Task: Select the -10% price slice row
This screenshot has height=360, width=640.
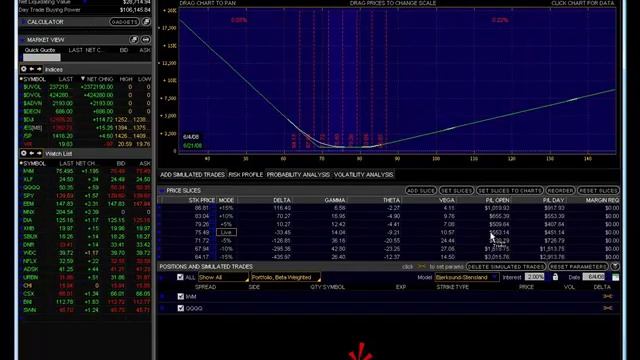Action: 389,249
